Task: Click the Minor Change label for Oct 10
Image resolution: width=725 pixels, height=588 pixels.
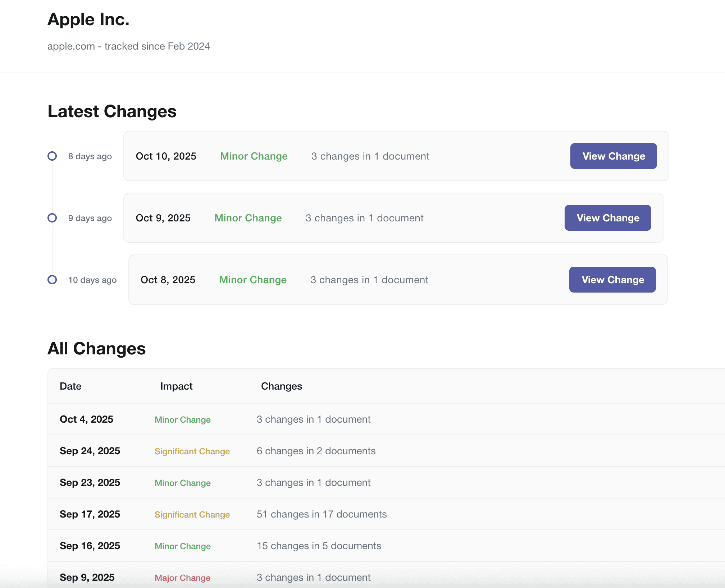Action: pyautogui.click(x=254, y=156)
